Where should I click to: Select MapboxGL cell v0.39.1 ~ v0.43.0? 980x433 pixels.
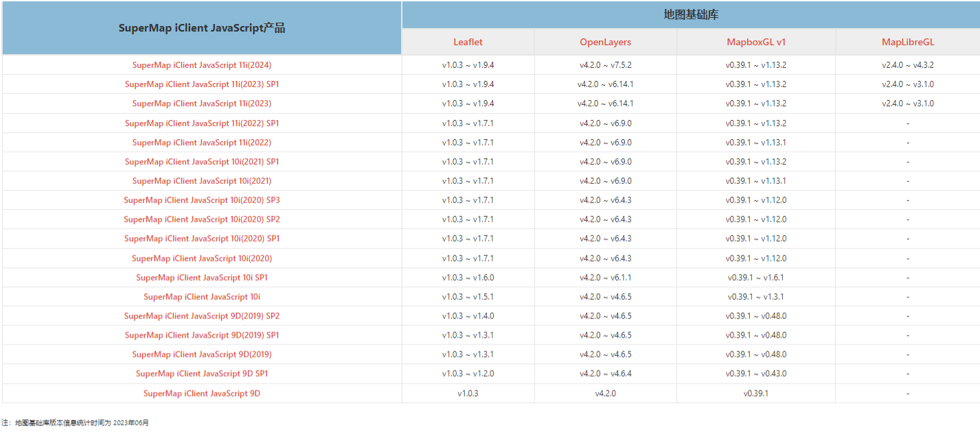click(756, 374)
